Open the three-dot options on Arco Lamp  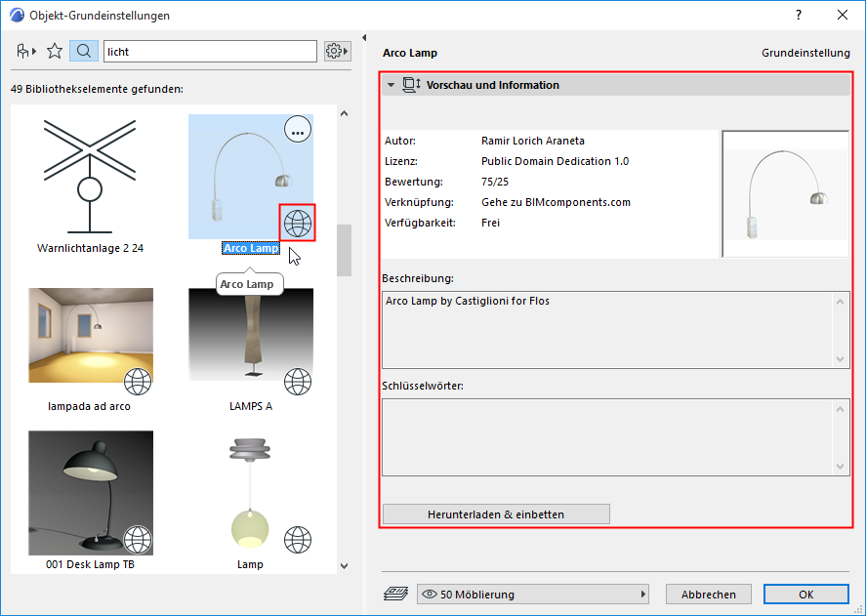(298, 129)
